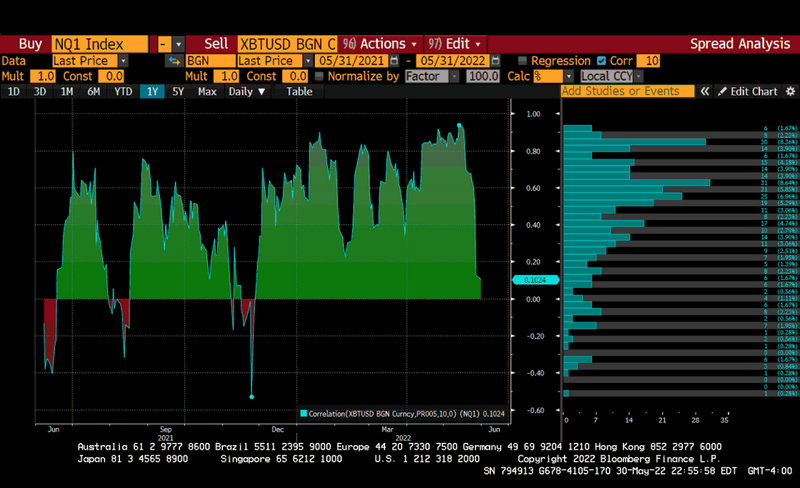Viewport: 800px width, 488px height.
Task: Collapse panel with double-chevron icon
Action: coord(705,91)
